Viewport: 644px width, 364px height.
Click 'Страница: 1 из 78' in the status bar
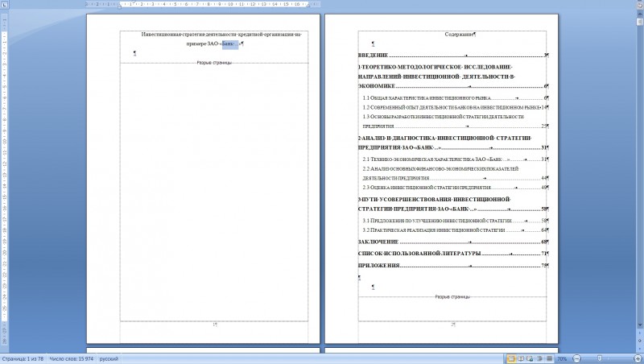pyautogui.click(x=23, y=359)
